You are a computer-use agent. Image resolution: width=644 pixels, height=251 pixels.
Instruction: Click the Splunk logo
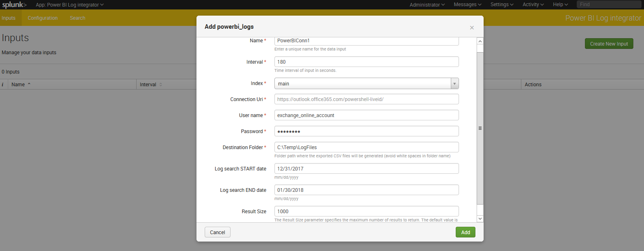[x=14, y=5]
